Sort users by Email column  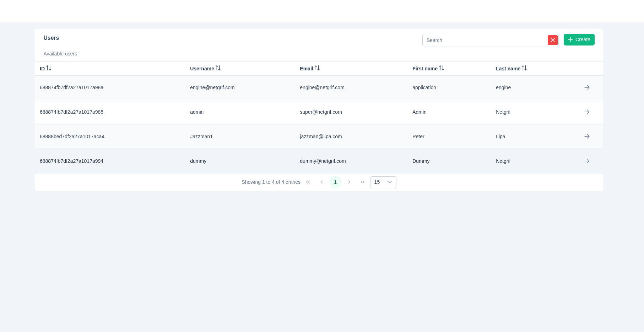tap(317, 68)
